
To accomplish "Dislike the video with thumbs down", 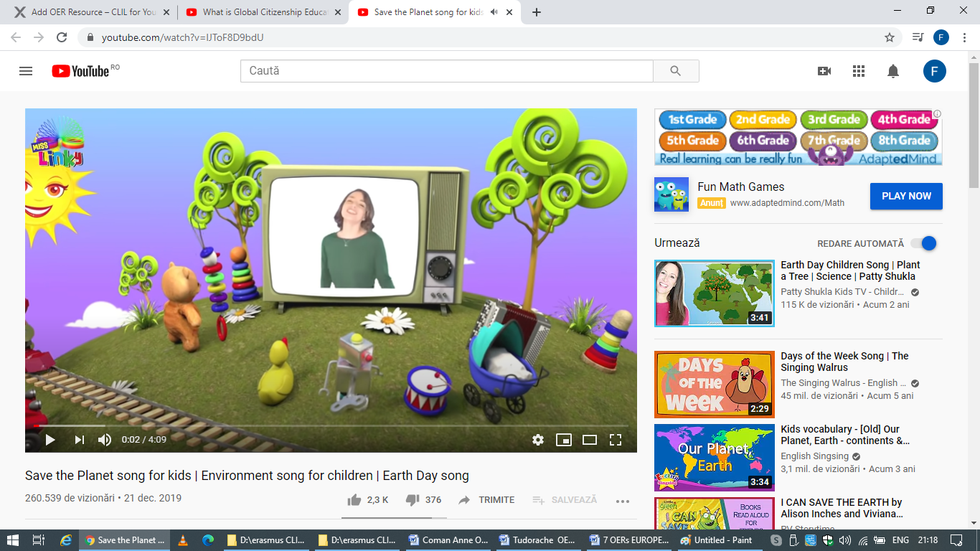I will click(413, 500).
